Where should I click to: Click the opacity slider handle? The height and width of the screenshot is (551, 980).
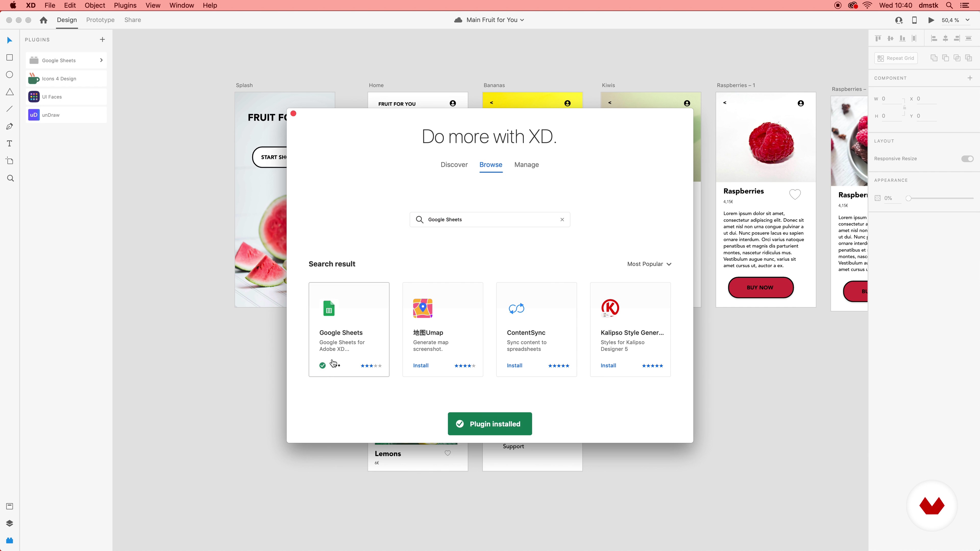click(x=909, y=198)
